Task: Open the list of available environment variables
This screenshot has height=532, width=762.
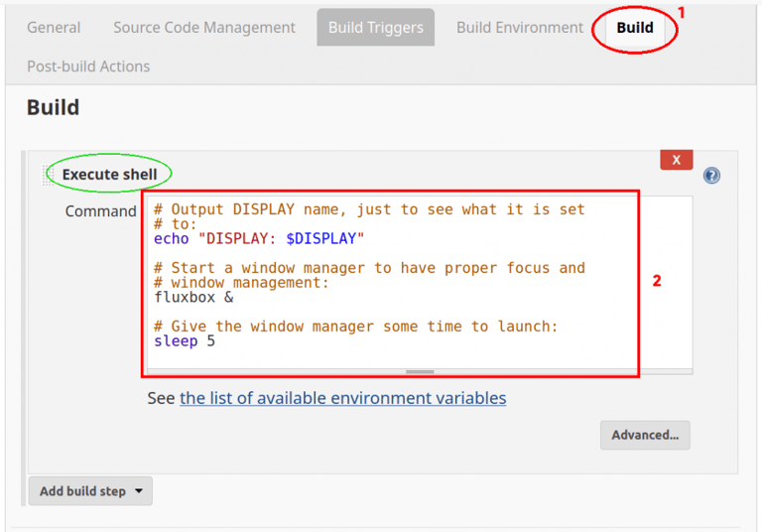Action: pos(342,398)
